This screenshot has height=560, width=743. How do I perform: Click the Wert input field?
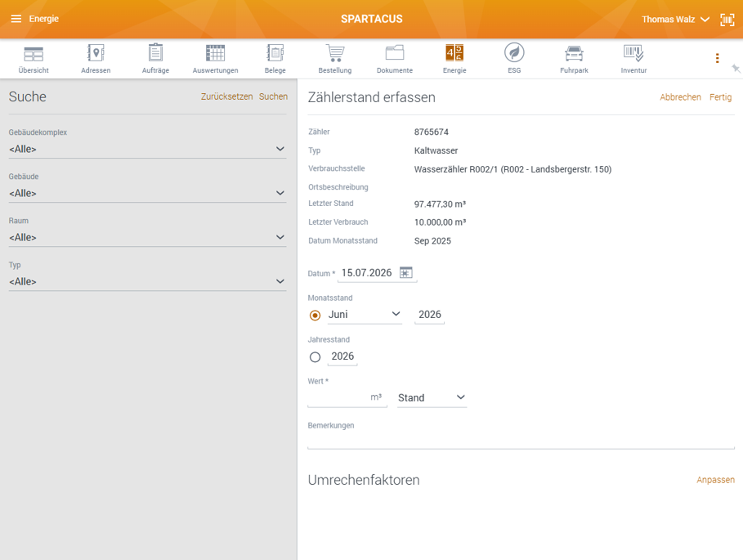(x=347, y=397)
